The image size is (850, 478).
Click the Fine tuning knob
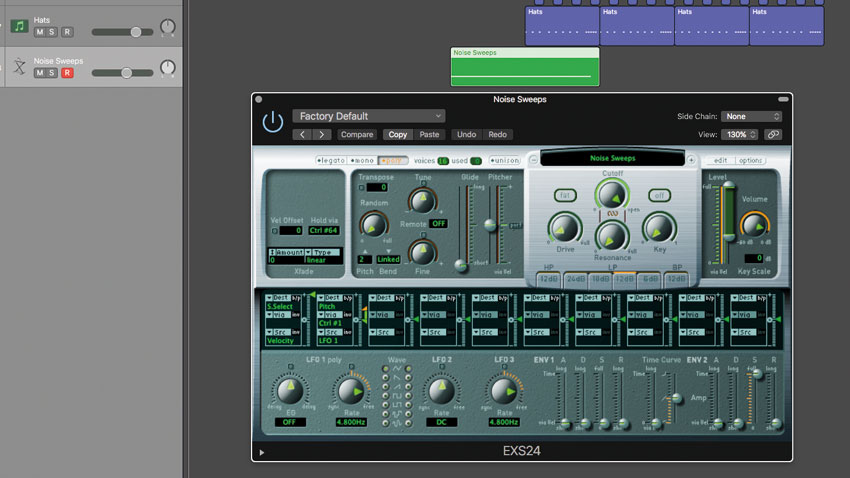click(x=422, y=252)
